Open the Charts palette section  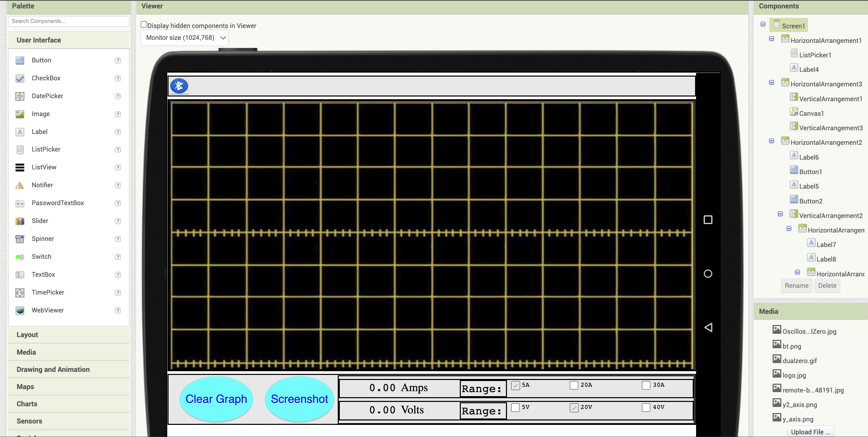tap(27, 404)
